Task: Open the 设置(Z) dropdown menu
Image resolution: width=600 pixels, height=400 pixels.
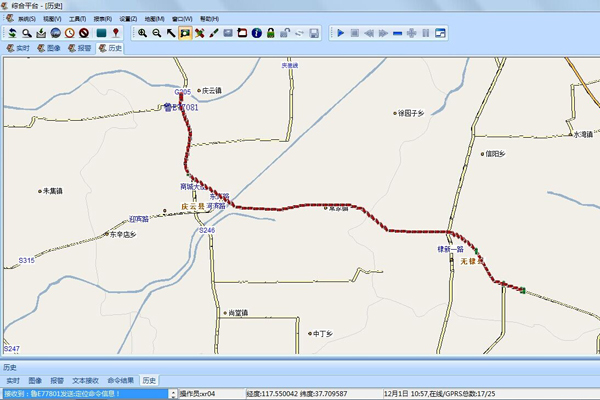Action: point(129,19)
